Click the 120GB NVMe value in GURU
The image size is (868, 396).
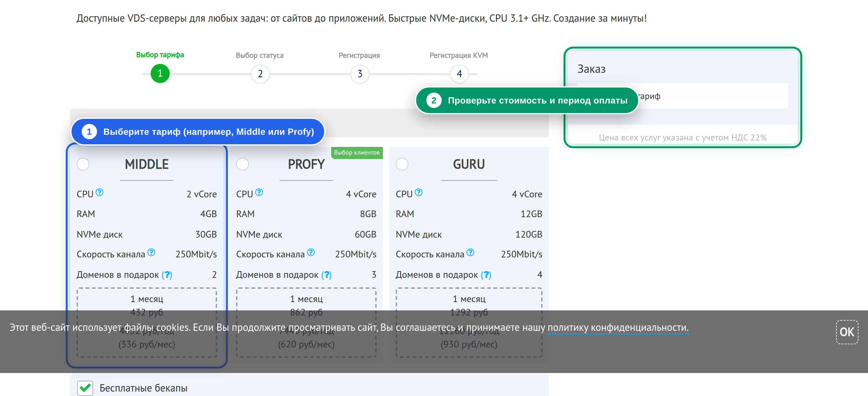(x=528, y=234)
